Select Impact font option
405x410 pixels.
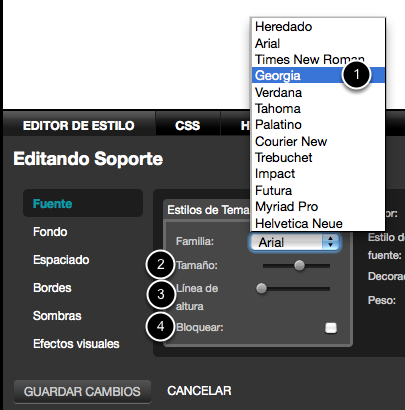318,174
